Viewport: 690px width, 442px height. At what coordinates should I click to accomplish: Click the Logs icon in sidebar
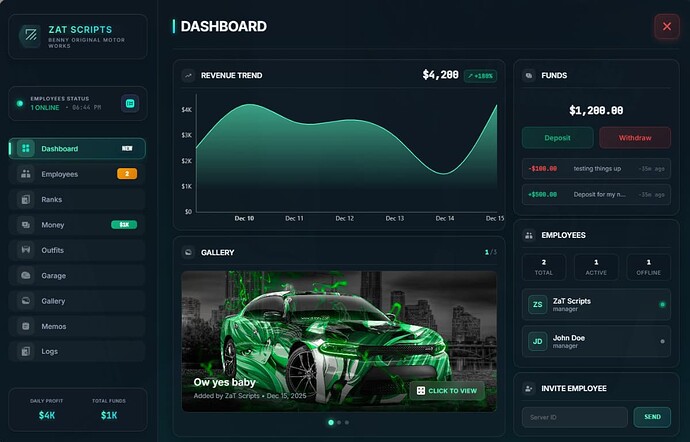26,351
